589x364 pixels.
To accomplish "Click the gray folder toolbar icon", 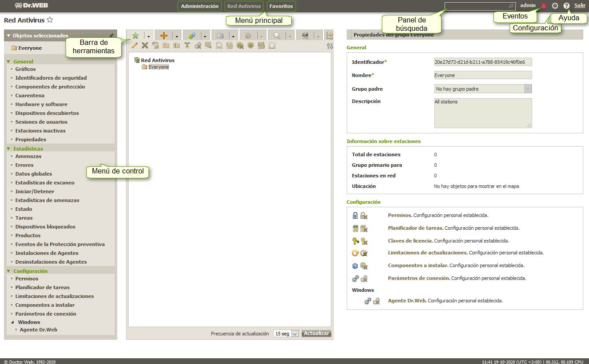I will [220, 36].
